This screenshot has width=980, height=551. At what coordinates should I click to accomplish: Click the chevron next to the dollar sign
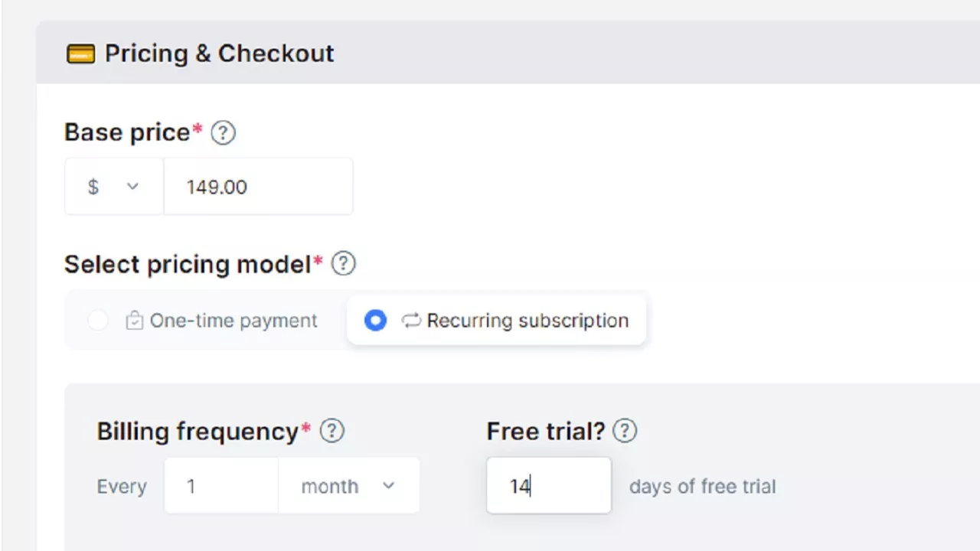coord(132,187)
